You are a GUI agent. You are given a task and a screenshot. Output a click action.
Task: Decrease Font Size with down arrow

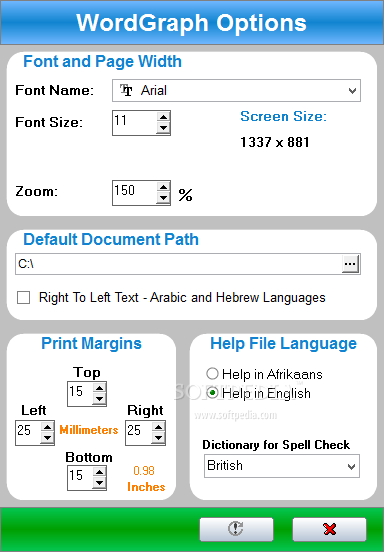tap(163, 128)
